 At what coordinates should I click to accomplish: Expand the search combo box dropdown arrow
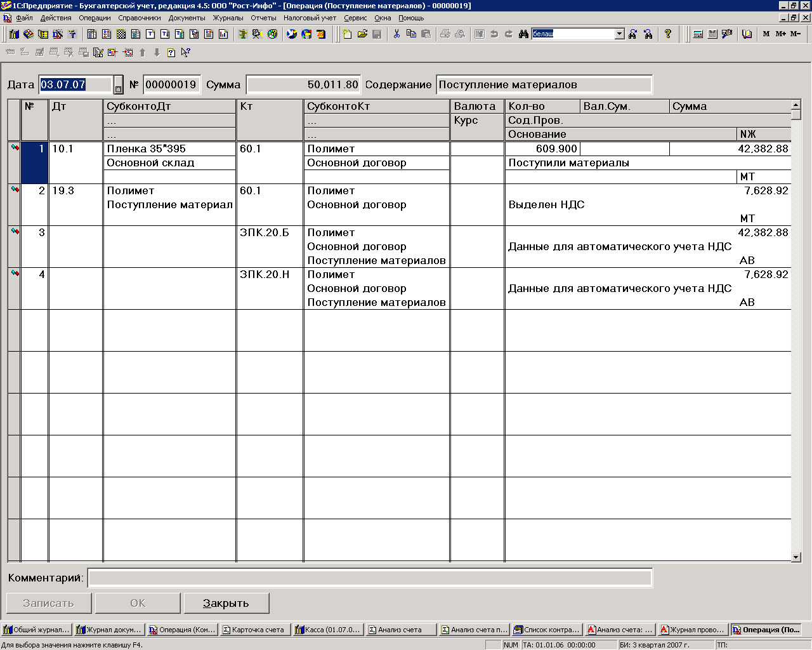point(620,34)
